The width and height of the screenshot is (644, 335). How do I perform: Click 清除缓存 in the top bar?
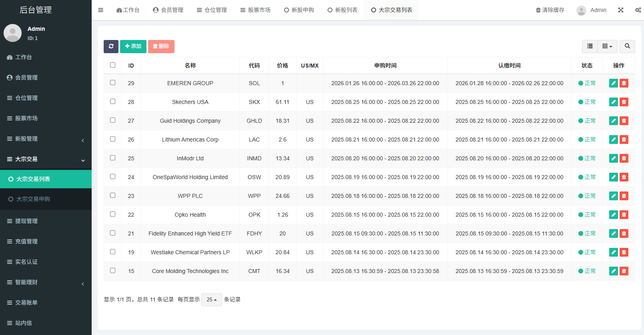click(x=550, y=10)
